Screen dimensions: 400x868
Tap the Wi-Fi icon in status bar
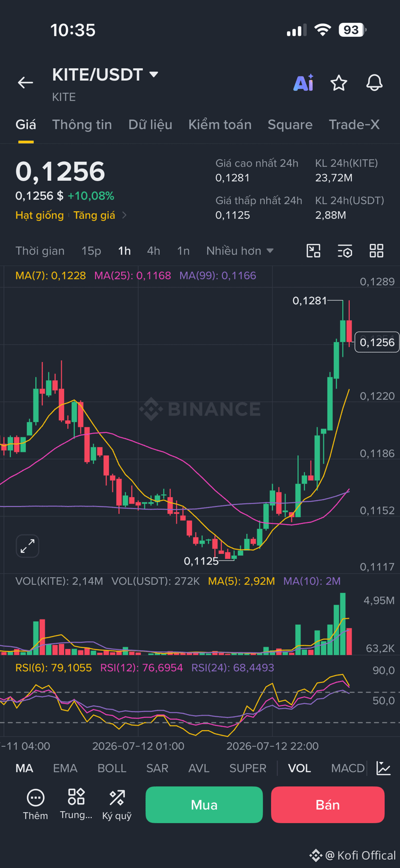tap(322, 30)
